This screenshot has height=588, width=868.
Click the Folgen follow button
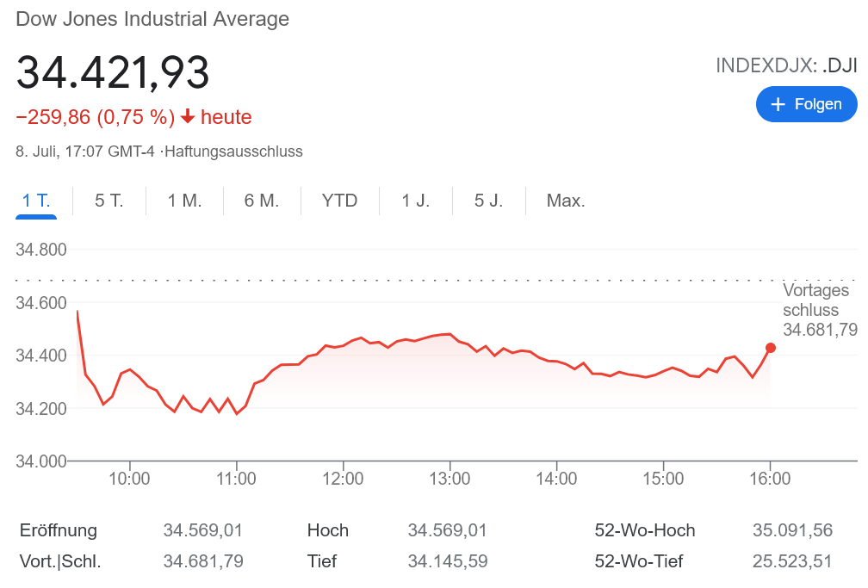tap(806, 104)
